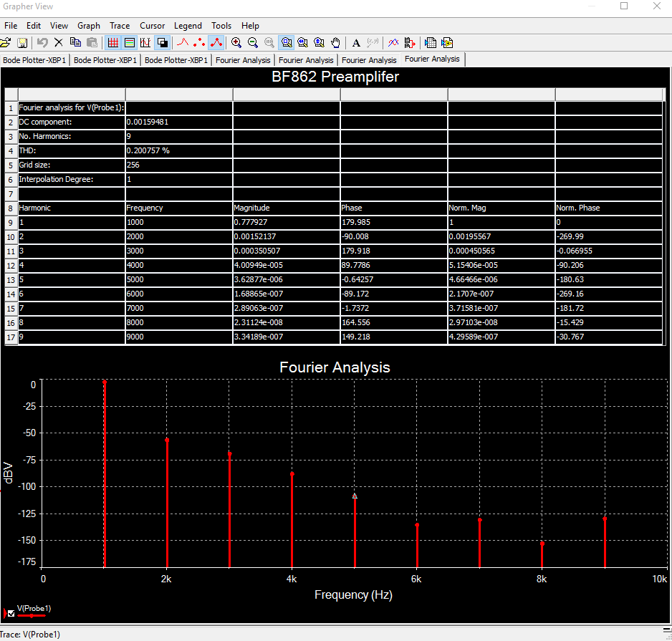Open the View menu
The image size is (672, 641).
pos(59,26)
